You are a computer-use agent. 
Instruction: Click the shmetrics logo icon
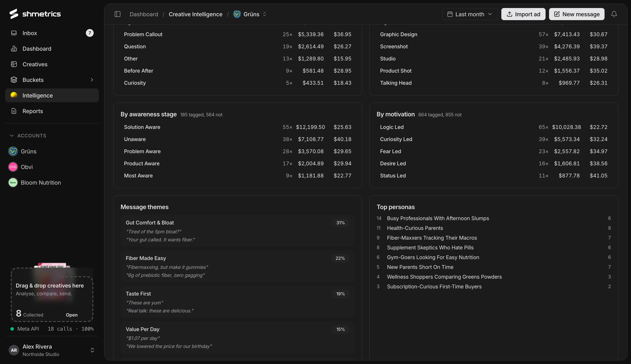pos(14,14)
